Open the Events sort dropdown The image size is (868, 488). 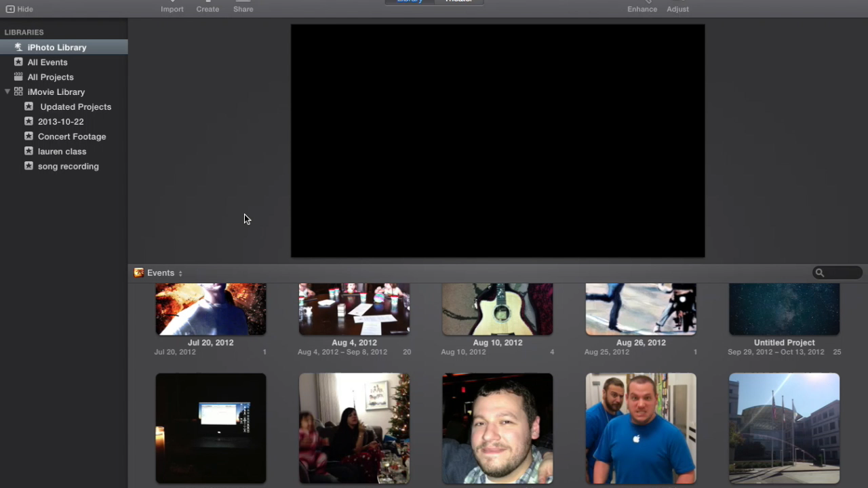tap(165, 273)
